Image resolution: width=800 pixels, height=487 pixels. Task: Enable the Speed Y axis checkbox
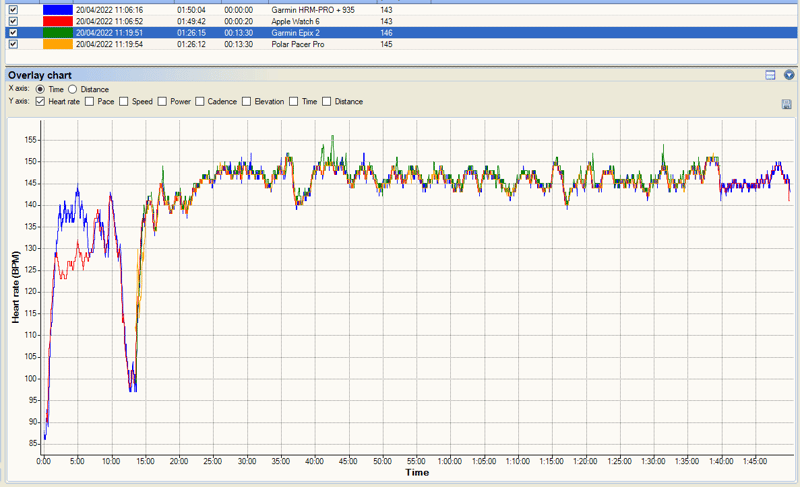click(x=123, y=101)
